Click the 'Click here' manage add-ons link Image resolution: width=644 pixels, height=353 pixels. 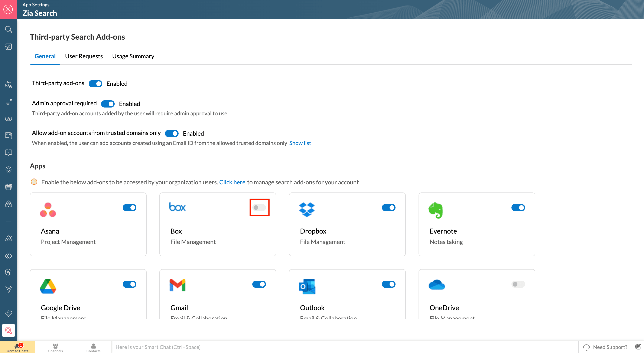(232, 182)
